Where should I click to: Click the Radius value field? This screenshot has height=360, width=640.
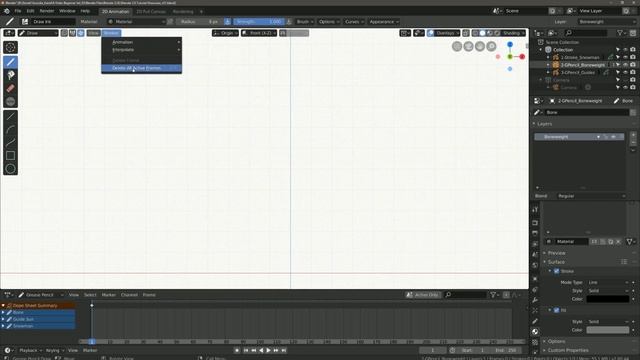(199, 22)
